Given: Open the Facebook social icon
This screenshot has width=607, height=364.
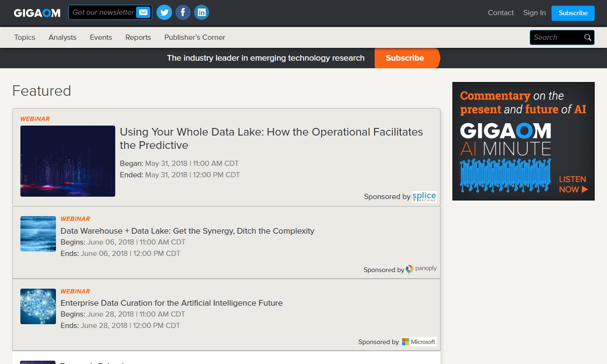Looking at the screenshot, I should [183, 12].
